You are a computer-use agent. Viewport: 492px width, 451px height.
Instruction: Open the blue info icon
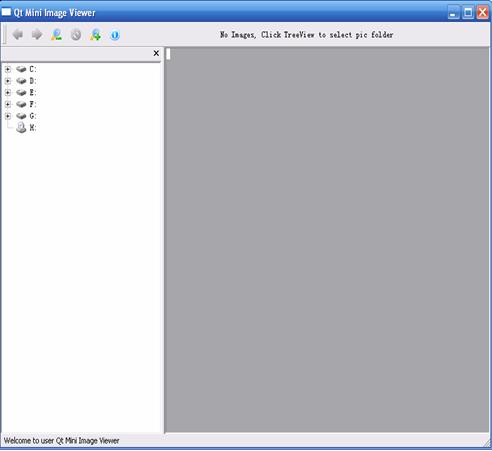[x=115, y=35]
